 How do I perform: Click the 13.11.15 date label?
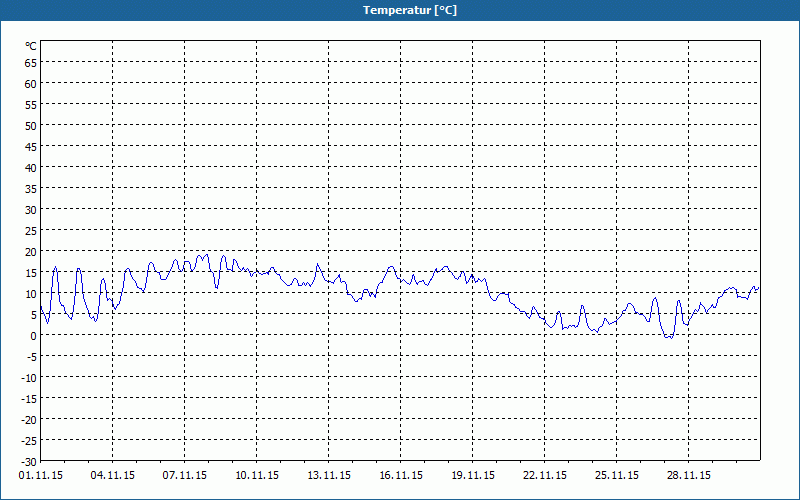pos(329,476)
